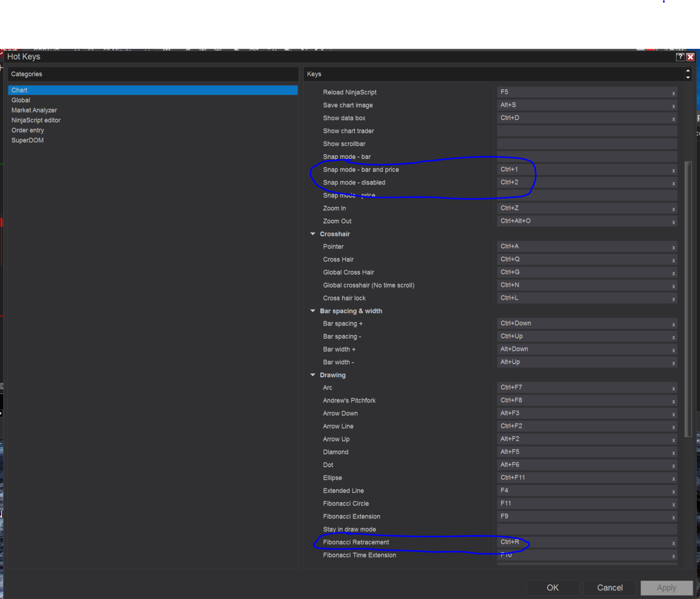Click the Reload NinjaScript label

[350, 92]
